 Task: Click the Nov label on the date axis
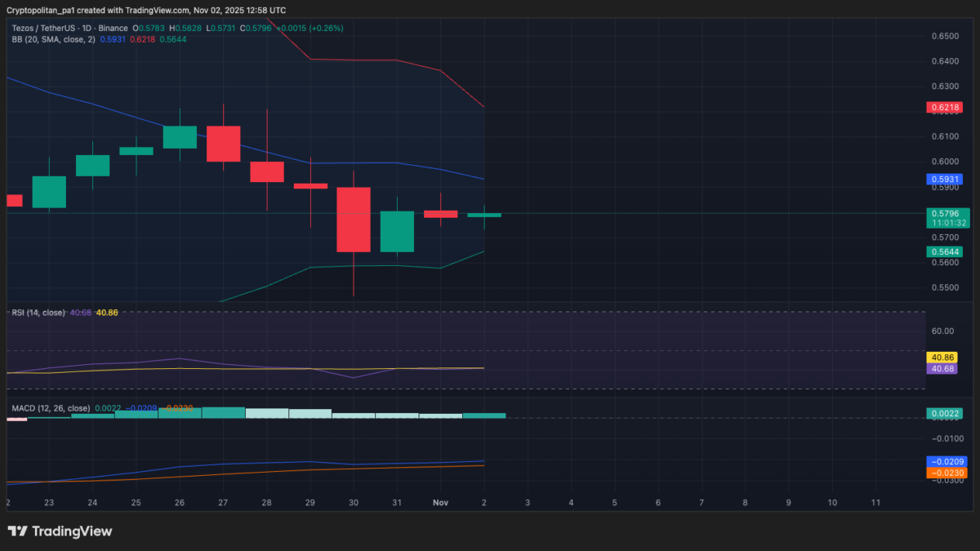point(440,502)
